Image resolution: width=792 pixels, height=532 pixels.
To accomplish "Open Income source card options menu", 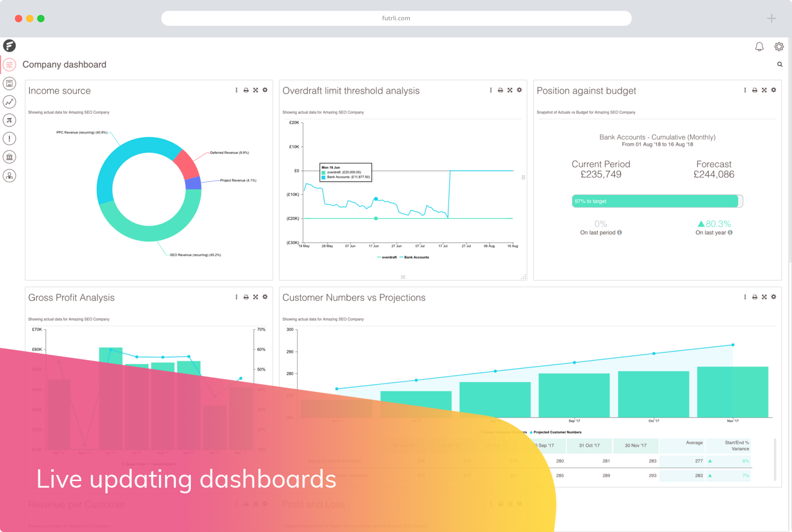I will click(237, 90).
